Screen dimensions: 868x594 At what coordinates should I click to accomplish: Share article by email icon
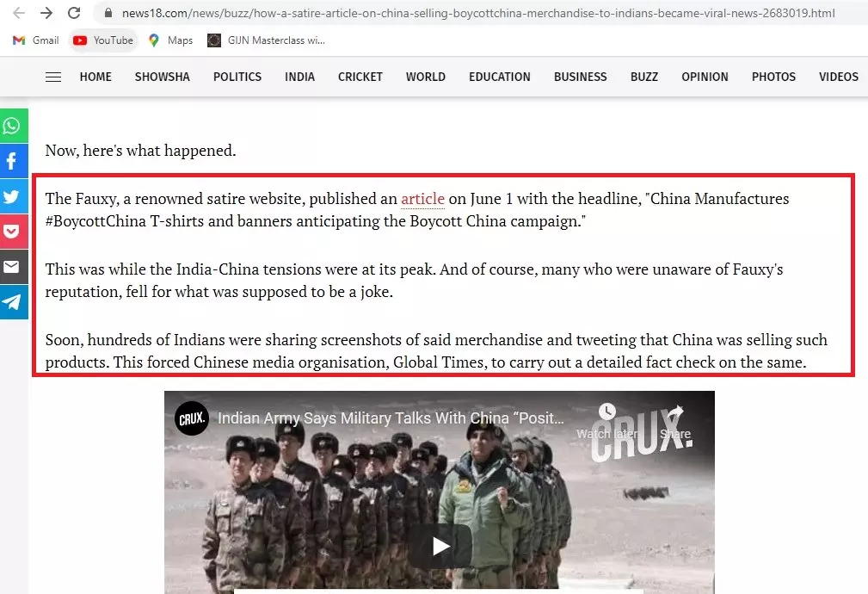point(13,267)
